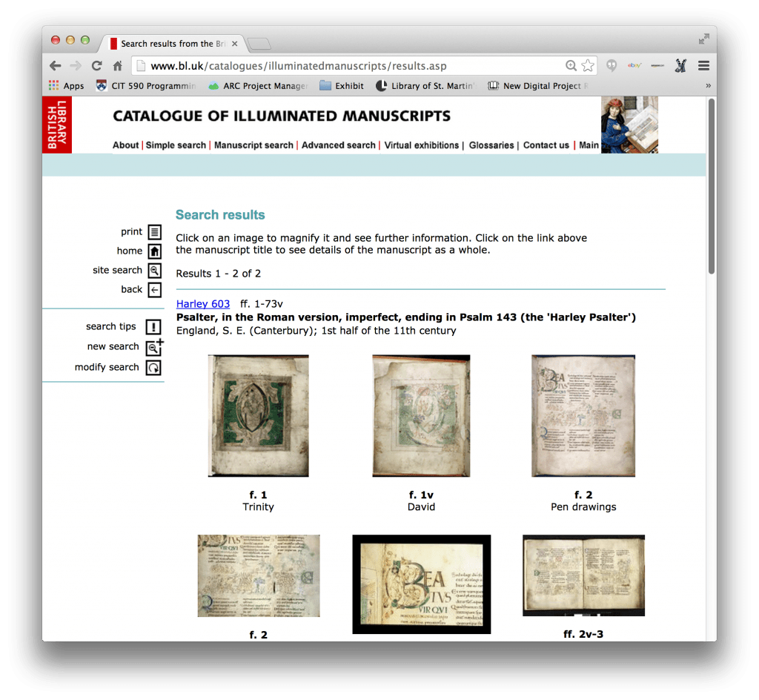Image resolution: width=759 pixels, height=700 pixels.
Task: Click the back arrow box icon
Action: (x=154, y=290)
